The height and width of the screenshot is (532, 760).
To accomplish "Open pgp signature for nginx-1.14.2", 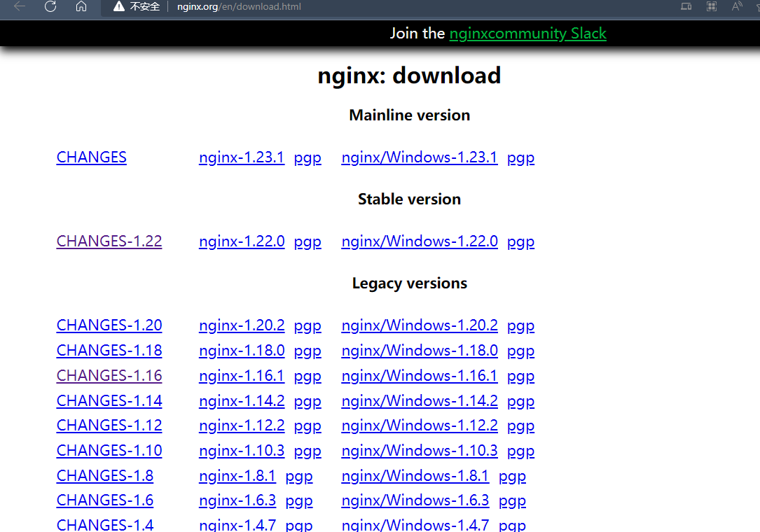I will [x=308, y=402].
